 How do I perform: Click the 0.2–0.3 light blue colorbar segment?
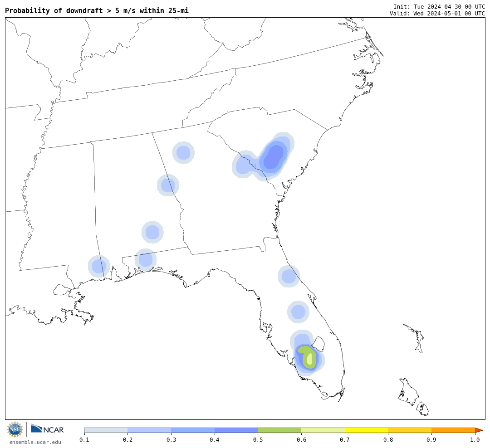point(149,430)
